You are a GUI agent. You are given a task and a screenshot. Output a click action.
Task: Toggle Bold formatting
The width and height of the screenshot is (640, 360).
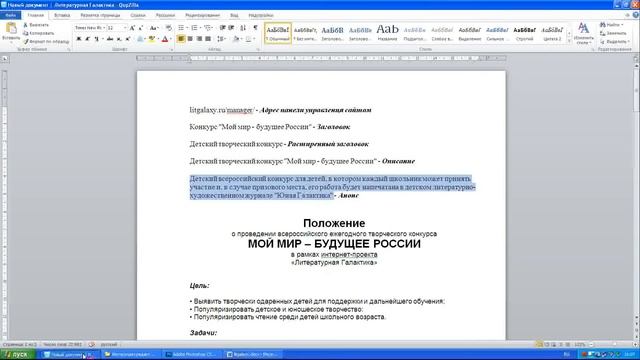point(79,39)
